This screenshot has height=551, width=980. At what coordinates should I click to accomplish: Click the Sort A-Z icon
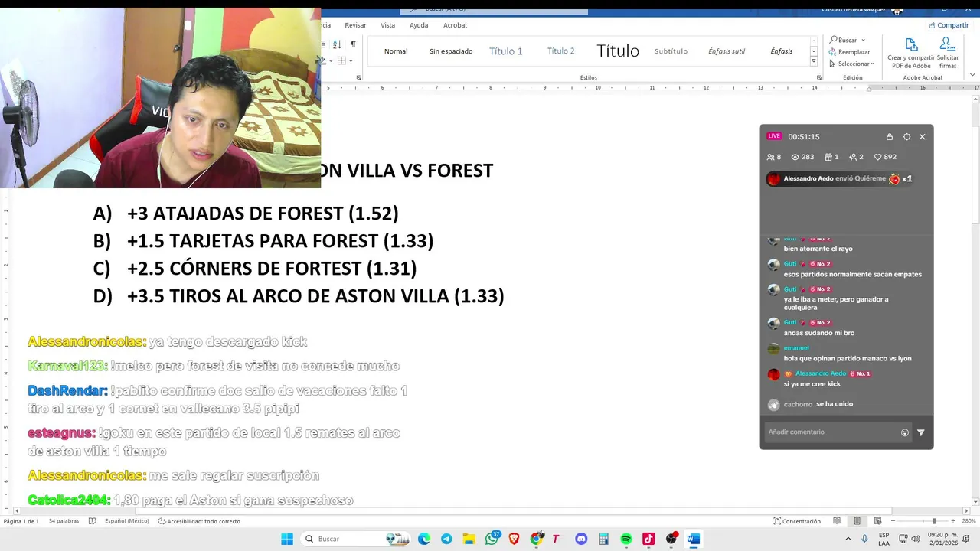tap(336, 44)
